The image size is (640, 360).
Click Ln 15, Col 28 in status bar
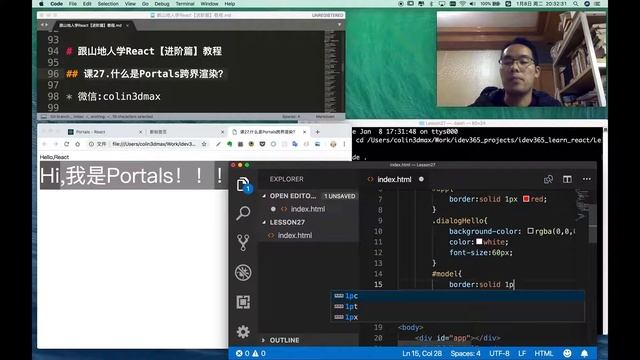point(422,353)
